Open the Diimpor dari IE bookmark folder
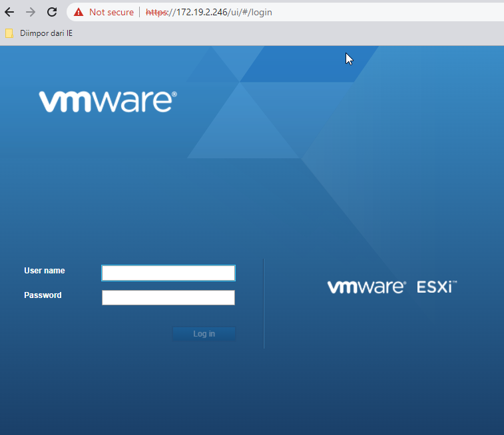 [9, 33]
